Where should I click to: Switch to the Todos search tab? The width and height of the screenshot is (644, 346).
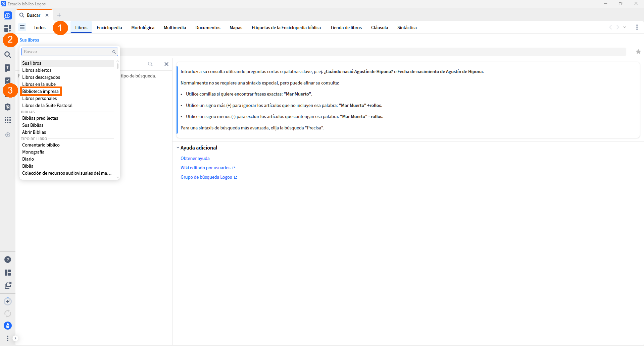tap(40, 27)
